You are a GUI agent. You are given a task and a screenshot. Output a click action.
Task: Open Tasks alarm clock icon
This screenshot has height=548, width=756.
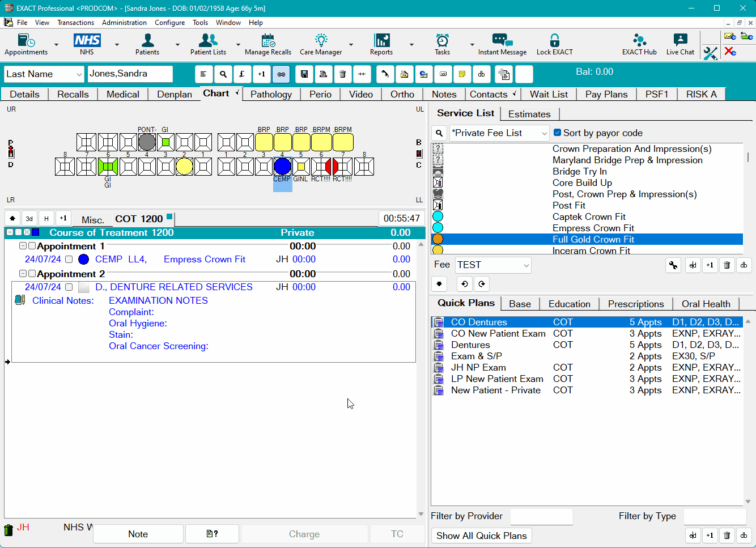tap(442, 44)
